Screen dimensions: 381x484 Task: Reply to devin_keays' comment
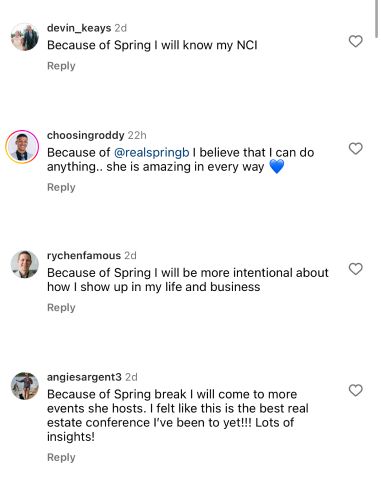click(x=61, y=66)
